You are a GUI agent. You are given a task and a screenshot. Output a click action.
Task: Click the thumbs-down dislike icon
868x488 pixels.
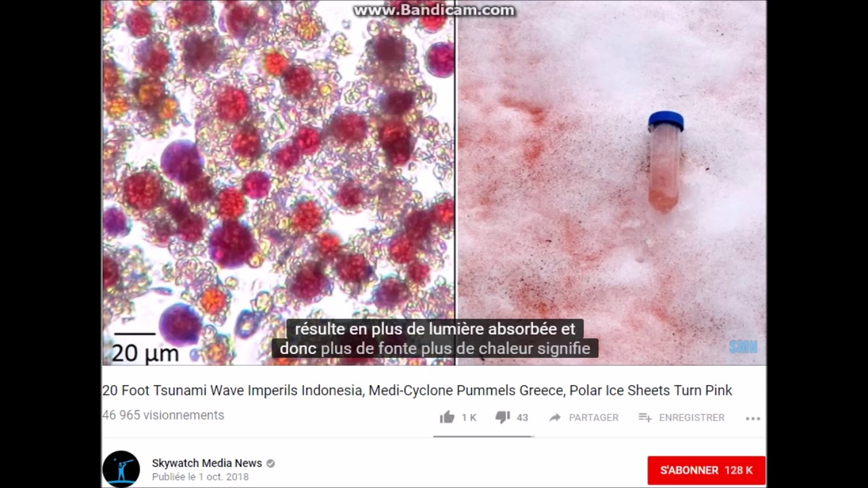point(502,418)
